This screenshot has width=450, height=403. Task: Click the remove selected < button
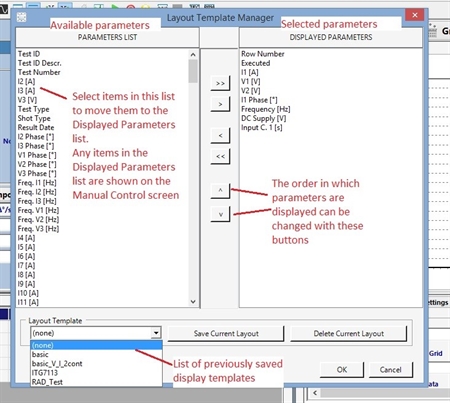pos(220,136)
